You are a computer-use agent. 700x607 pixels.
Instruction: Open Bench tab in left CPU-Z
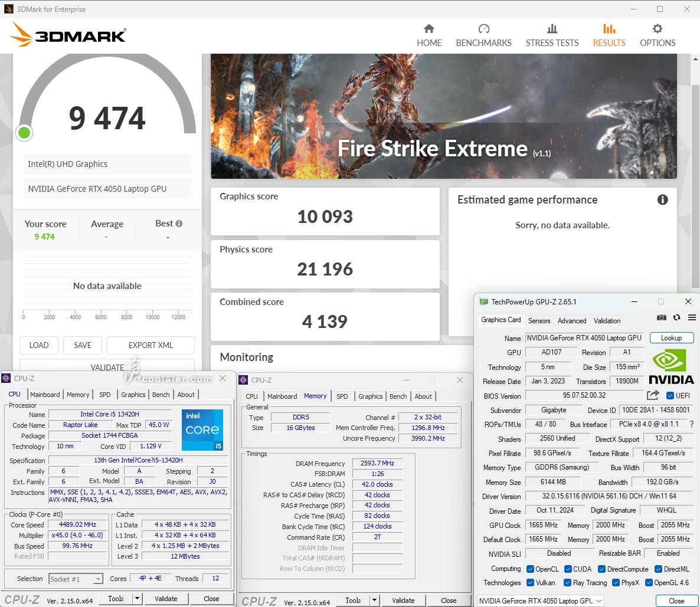tap(161, 395)
